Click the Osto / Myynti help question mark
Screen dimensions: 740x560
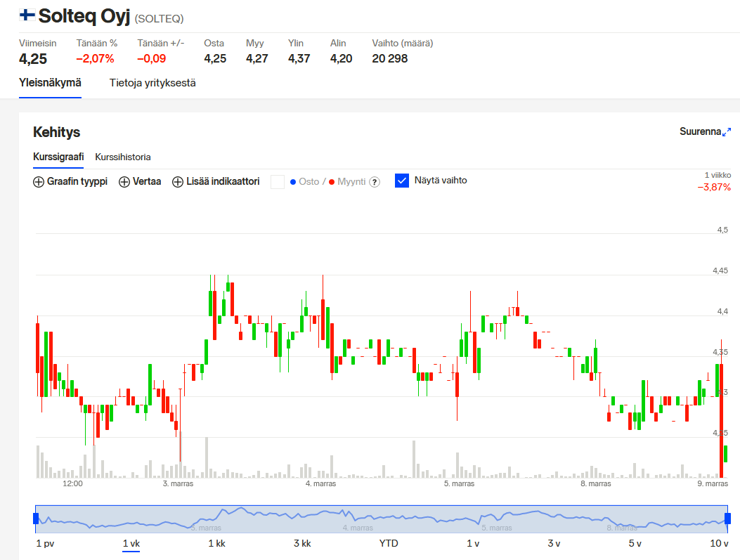click(375, 182)
